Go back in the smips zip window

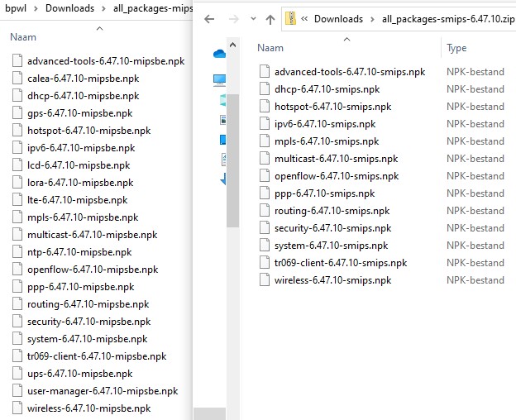tap(209, 19)
